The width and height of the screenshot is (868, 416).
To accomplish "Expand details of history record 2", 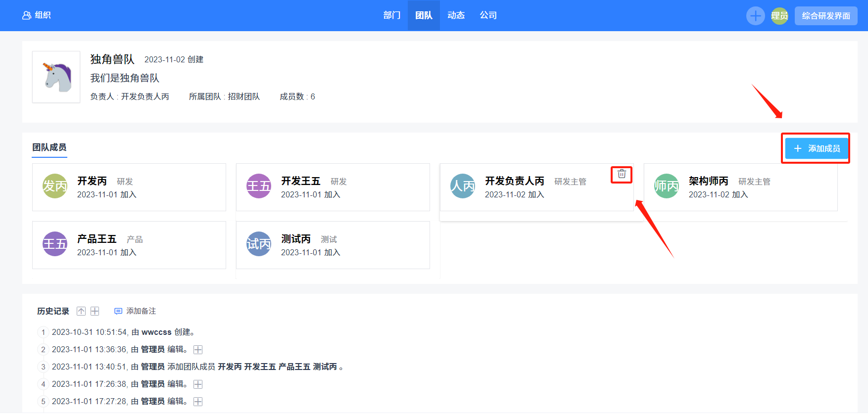I will (x=198, y=350).
